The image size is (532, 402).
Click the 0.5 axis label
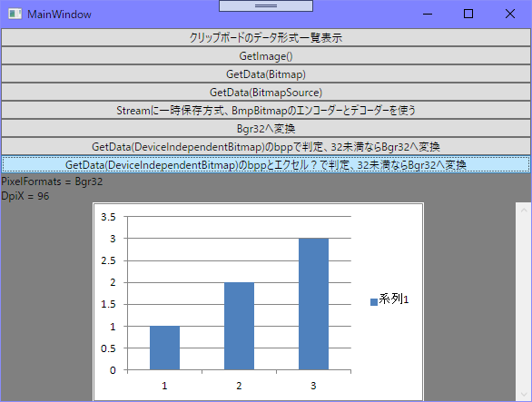[x=108, y=348]
